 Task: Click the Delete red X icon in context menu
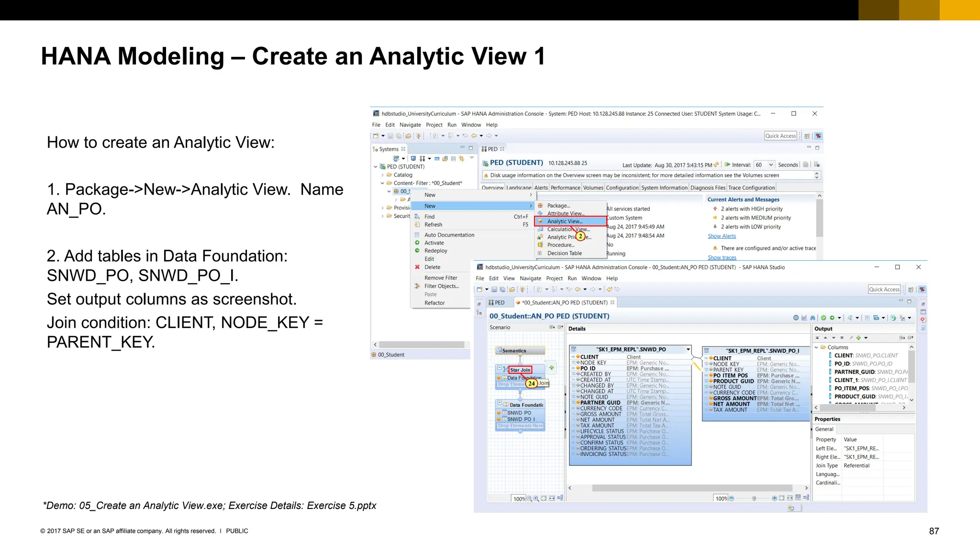coord(417,267)
